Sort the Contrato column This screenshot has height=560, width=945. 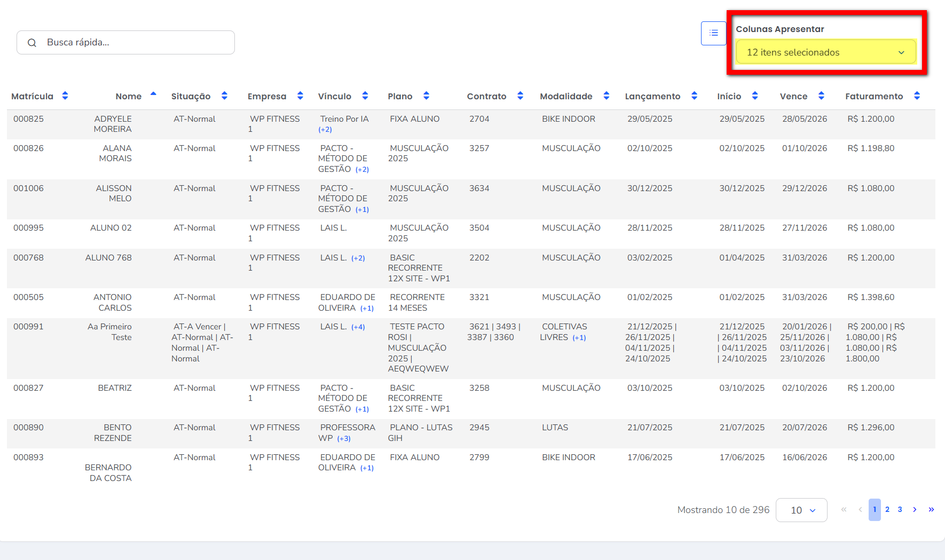(x=520, y=96)
